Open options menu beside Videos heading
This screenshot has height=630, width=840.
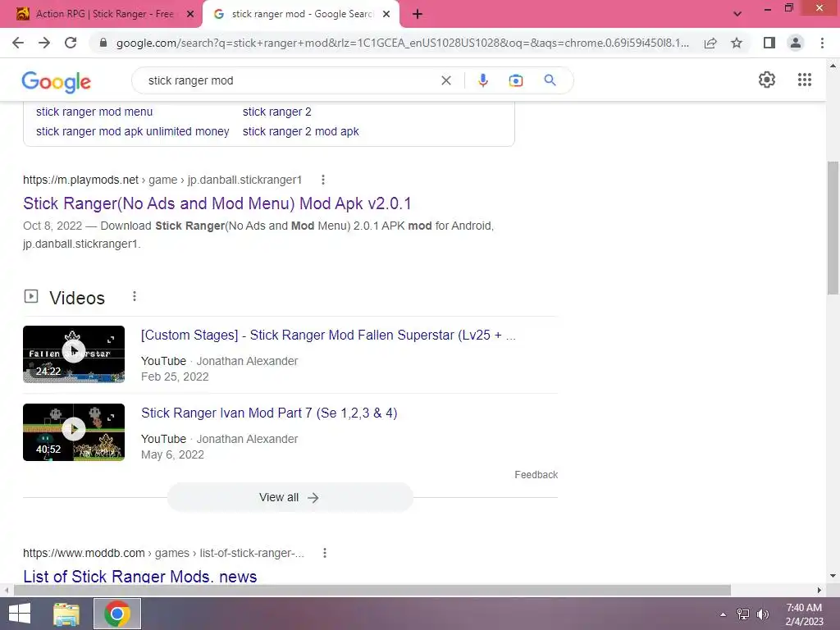point(134,296)
